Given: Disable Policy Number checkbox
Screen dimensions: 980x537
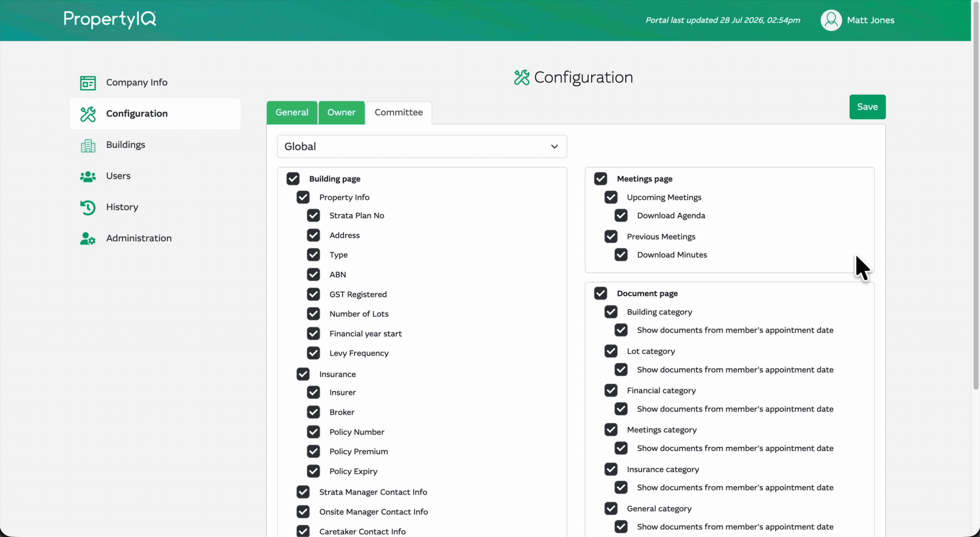Looking at the screenshot, I should coord(313,432).
